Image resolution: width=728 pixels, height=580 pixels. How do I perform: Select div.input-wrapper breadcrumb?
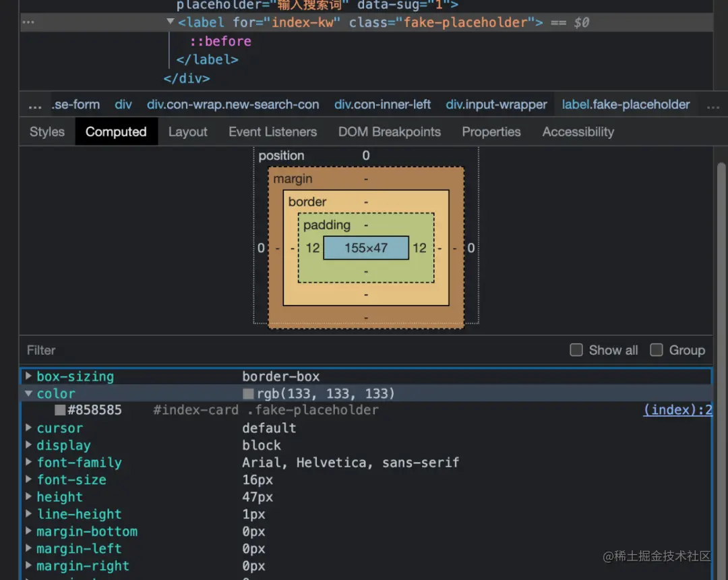(x=496, y=105)
